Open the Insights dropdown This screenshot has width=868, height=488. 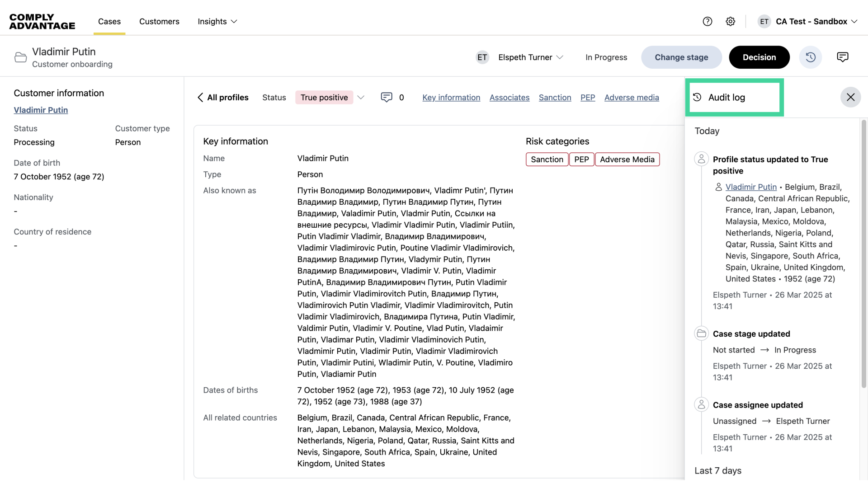tap(217, 21)
